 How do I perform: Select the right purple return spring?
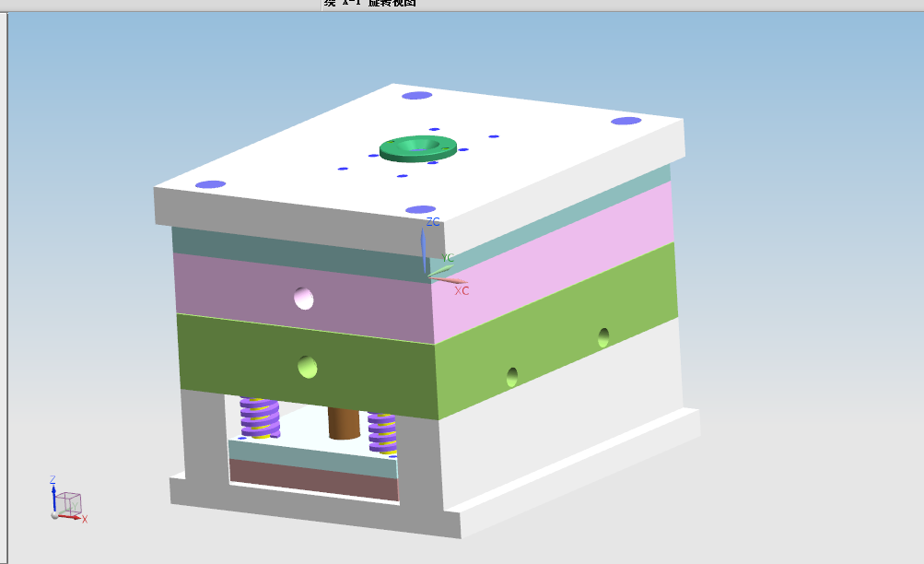pos(382,434)
